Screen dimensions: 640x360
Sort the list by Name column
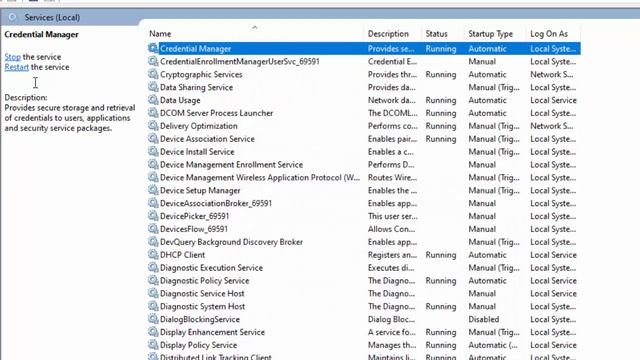[160, 34]
